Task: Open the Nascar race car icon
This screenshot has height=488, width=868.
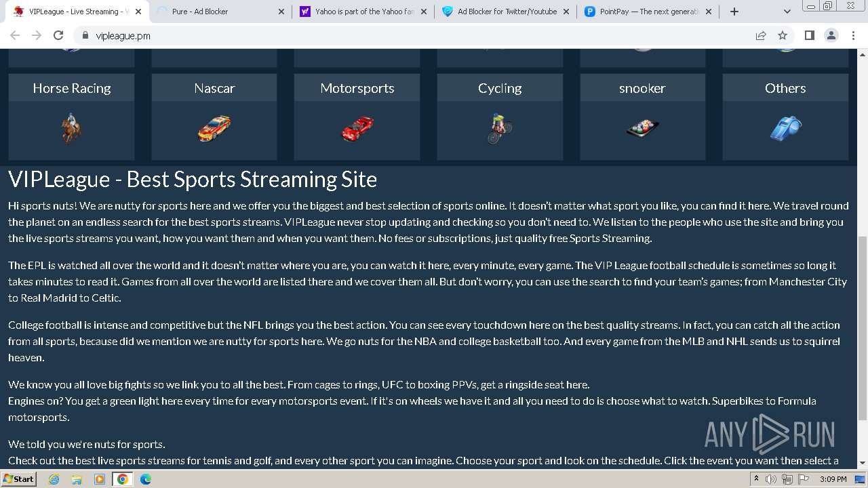Action: tap(214, 128)
